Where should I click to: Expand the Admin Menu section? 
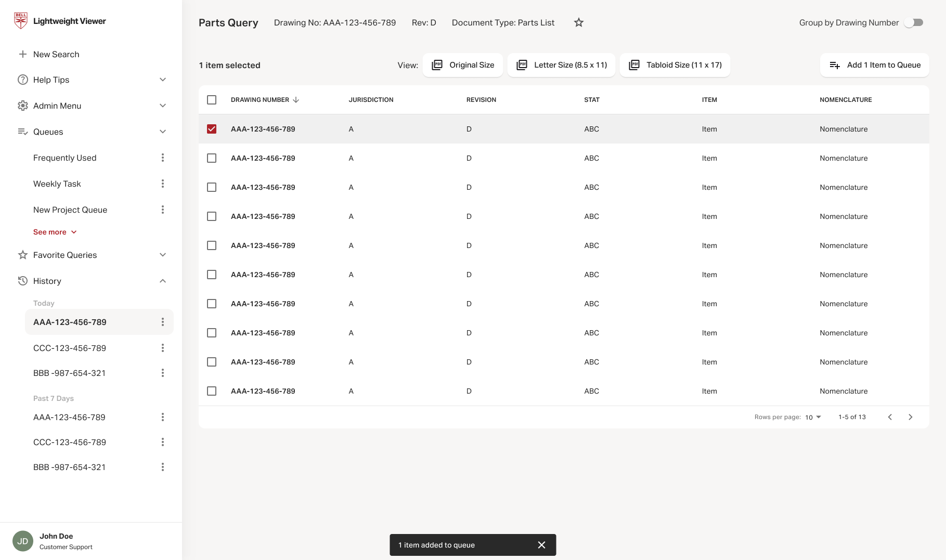coord(163,106)
